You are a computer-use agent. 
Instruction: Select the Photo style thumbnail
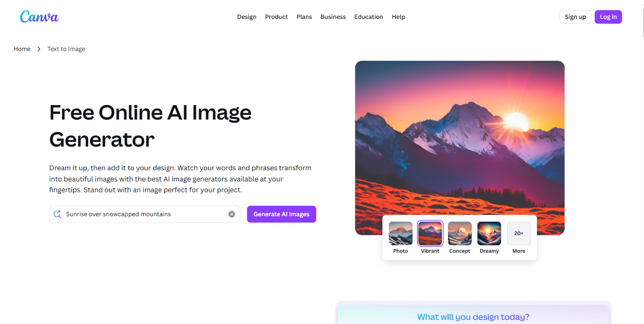(400, 233)
